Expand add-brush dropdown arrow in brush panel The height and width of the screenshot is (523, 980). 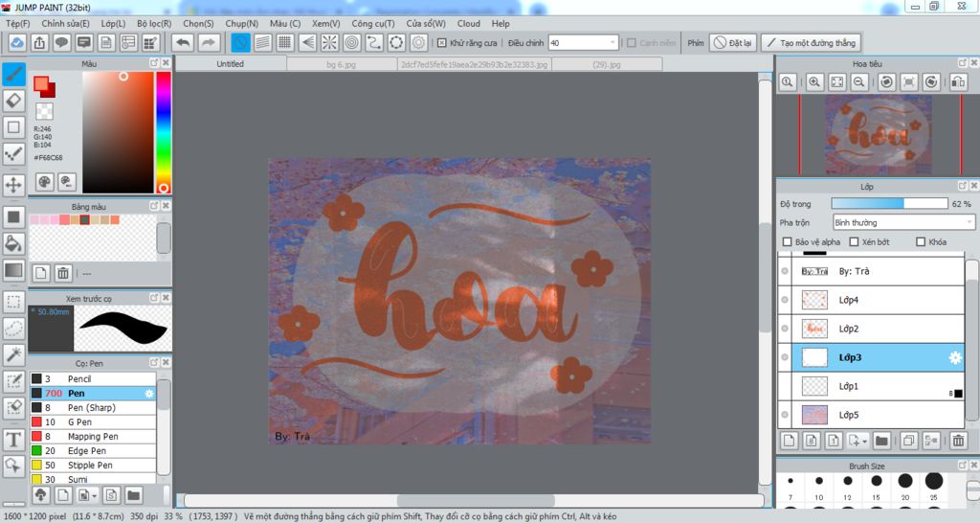[95, 496]
